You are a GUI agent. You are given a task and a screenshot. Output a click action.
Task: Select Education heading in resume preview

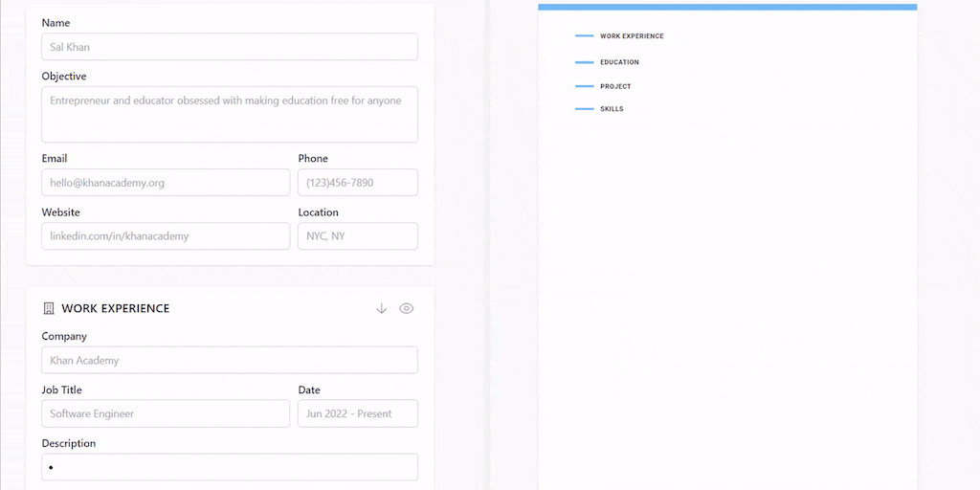(x=619, y=62)
